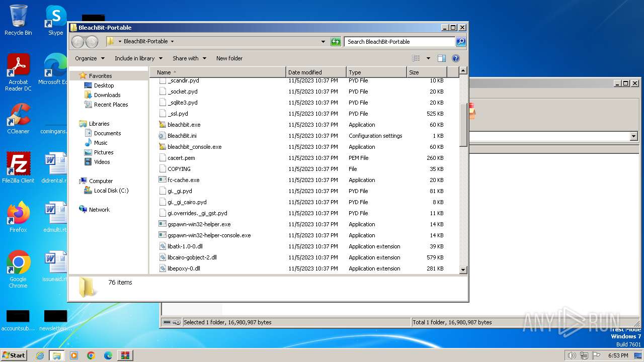Click the WinRAR taskbar icon
The width and height of the screenshot is (644, 362).
pyautogui.click(x=125, y=355)
